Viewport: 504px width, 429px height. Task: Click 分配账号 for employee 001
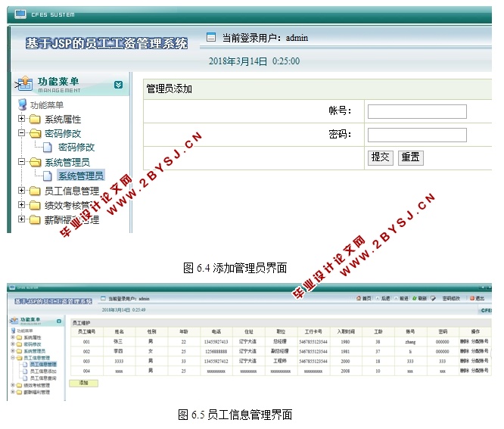(x=480, y=341)
